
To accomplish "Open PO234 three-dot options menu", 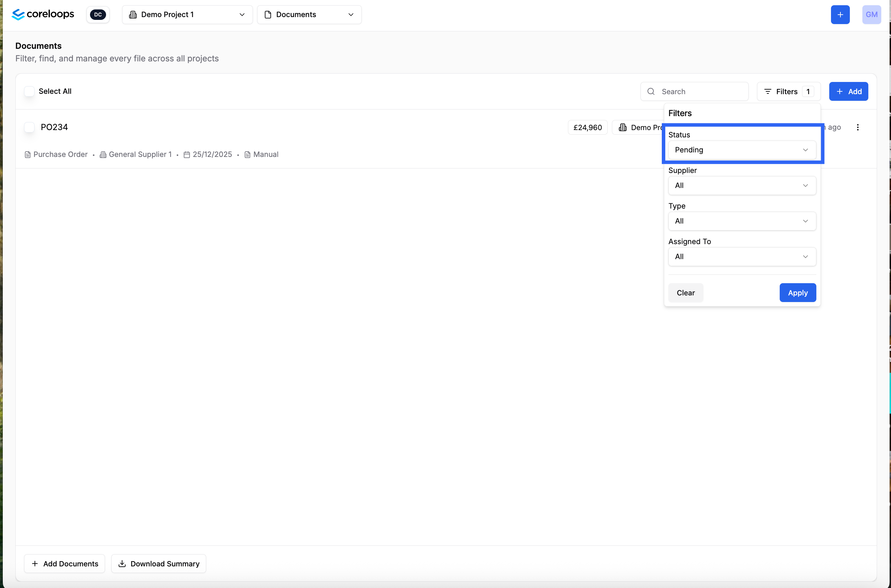I will (858, 128).
